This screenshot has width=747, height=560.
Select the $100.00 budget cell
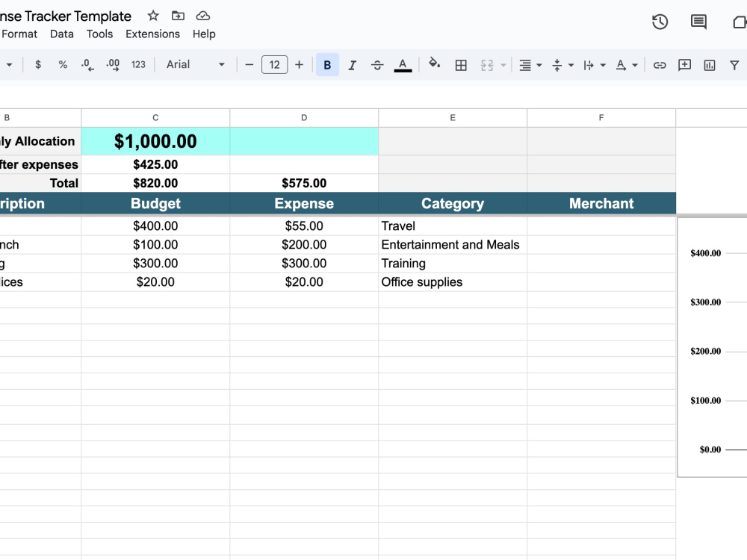click(x=155, y=244)
